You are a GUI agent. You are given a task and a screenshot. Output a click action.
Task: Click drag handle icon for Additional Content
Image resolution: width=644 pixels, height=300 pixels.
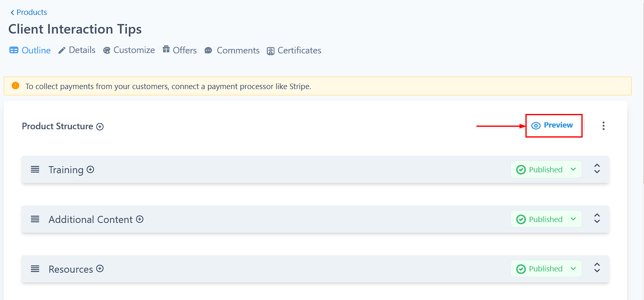[35, 219]
